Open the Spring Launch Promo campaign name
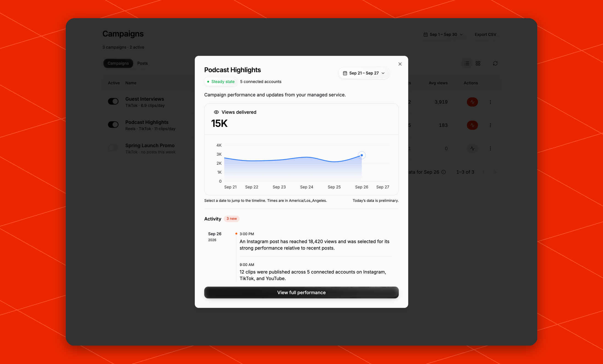 point(150,146)
